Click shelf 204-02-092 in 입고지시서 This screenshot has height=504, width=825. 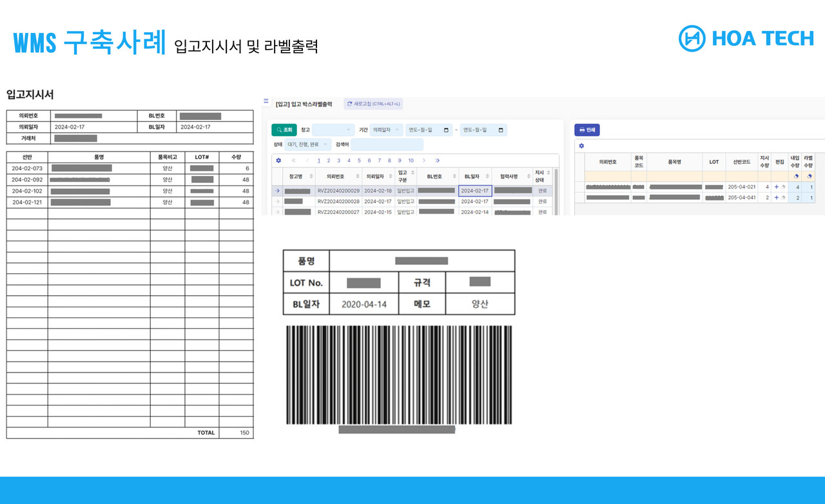click(27, 180)
